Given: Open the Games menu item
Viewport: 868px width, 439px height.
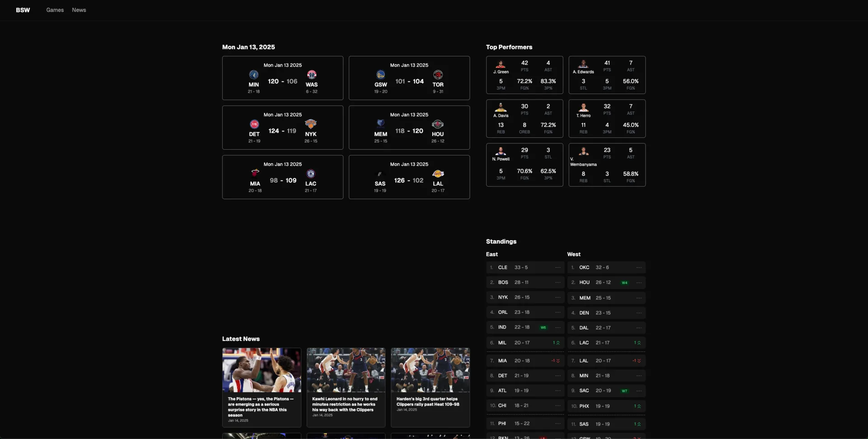Looking at the screenshot, I should (x=55, y=10).
